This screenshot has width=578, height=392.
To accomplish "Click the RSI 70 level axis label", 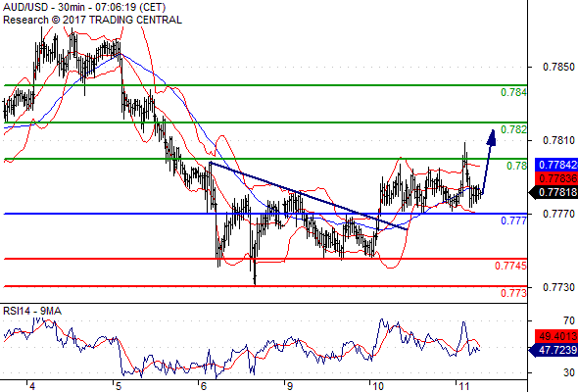I will [569, 320].
